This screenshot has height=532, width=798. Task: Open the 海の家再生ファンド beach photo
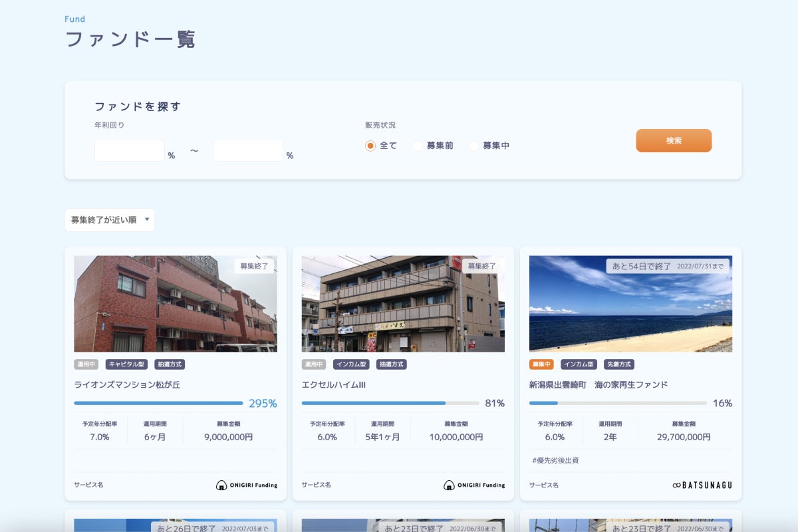(x=630, y=304)
